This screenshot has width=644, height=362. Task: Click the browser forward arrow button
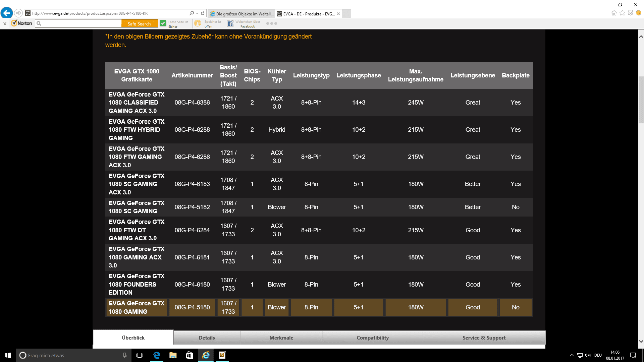18,13
